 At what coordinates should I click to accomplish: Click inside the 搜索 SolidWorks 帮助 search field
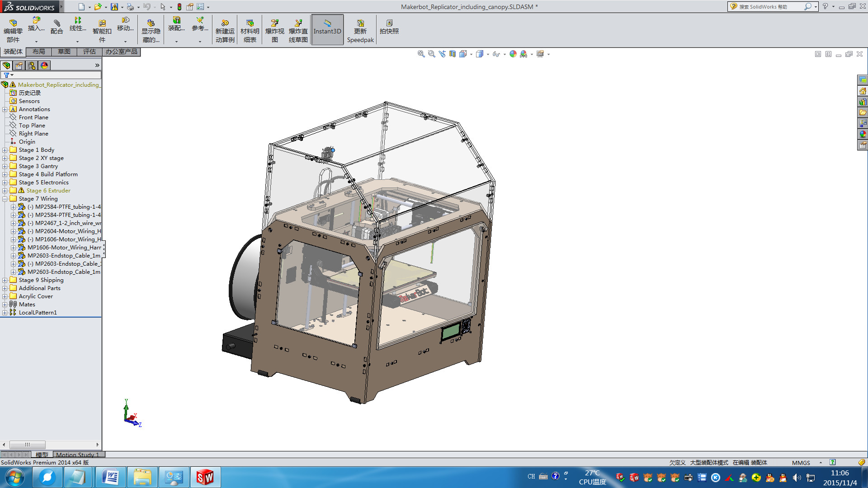pyautogui.click(x=769, y=6)
